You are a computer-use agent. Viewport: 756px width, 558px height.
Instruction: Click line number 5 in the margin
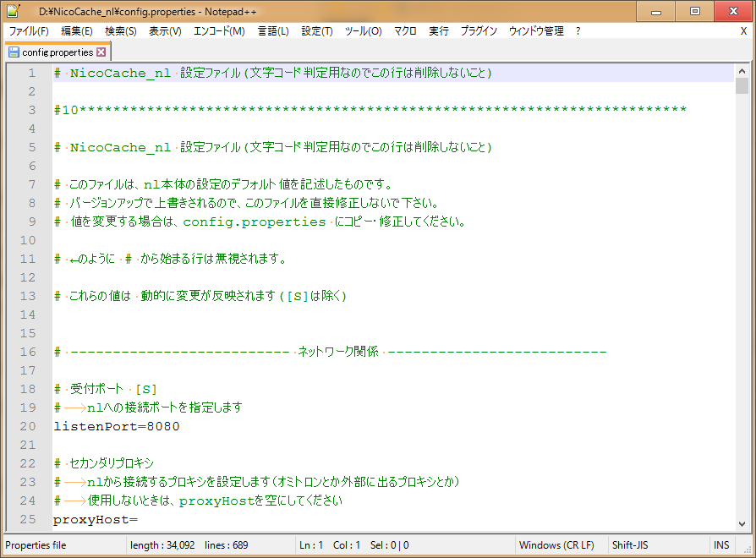[32, 147]
